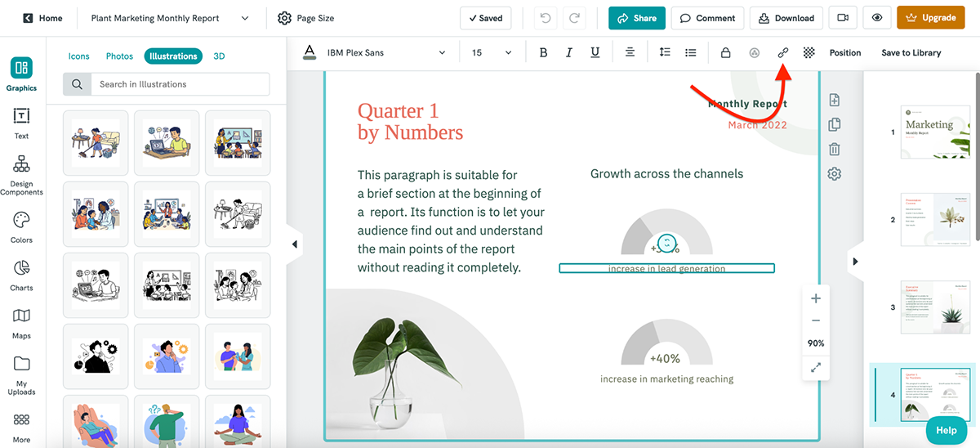980x448 pixels.
Task: Select page 2 thumbnail
Action: pos(936,219)
